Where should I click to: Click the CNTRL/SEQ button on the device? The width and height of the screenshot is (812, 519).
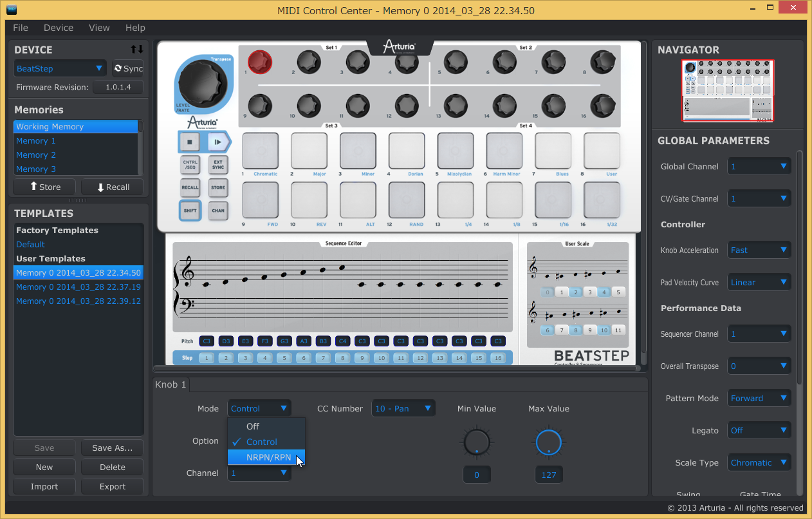(190, 165)
